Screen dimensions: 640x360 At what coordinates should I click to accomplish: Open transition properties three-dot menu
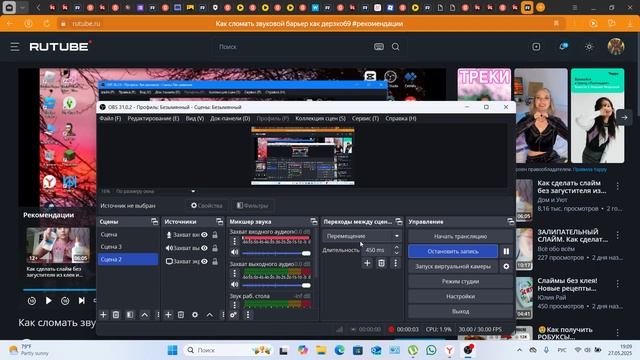[x=395, y=263]
